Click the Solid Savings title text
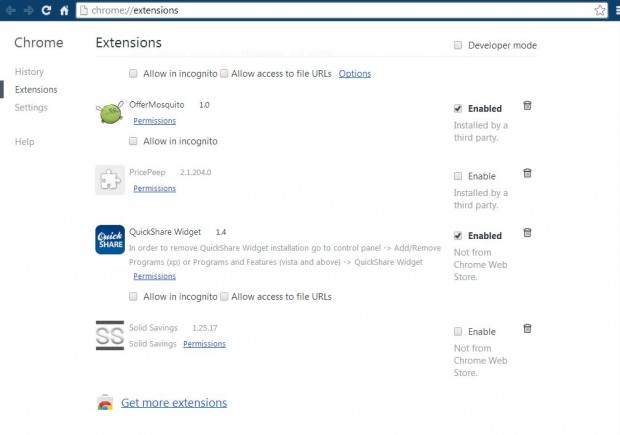This screenshot has width=620, height=435. click(x=153, y=328)
